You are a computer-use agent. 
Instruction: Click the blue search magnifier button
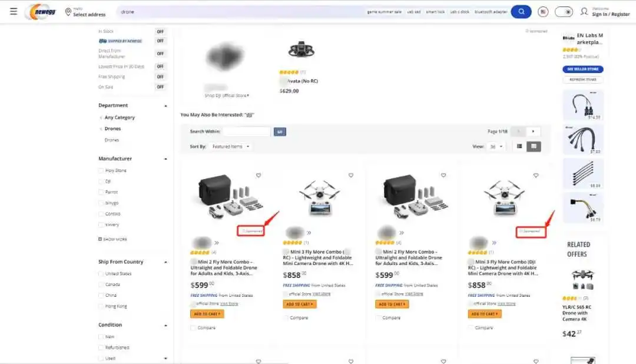521,12
